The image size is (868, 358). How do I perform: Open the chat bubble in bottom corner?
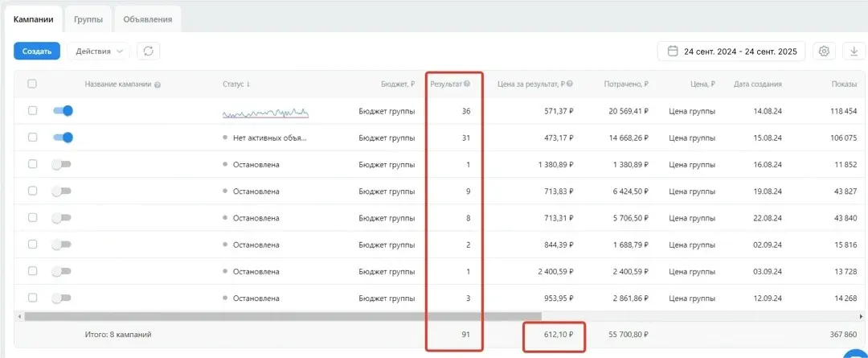coord(857,352)
